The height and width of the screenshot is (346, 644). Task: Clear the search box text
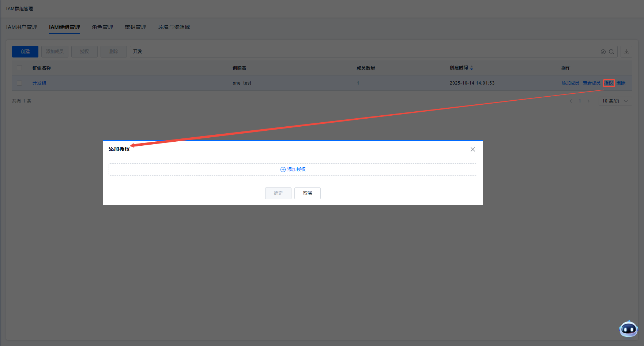coord(603,52)
